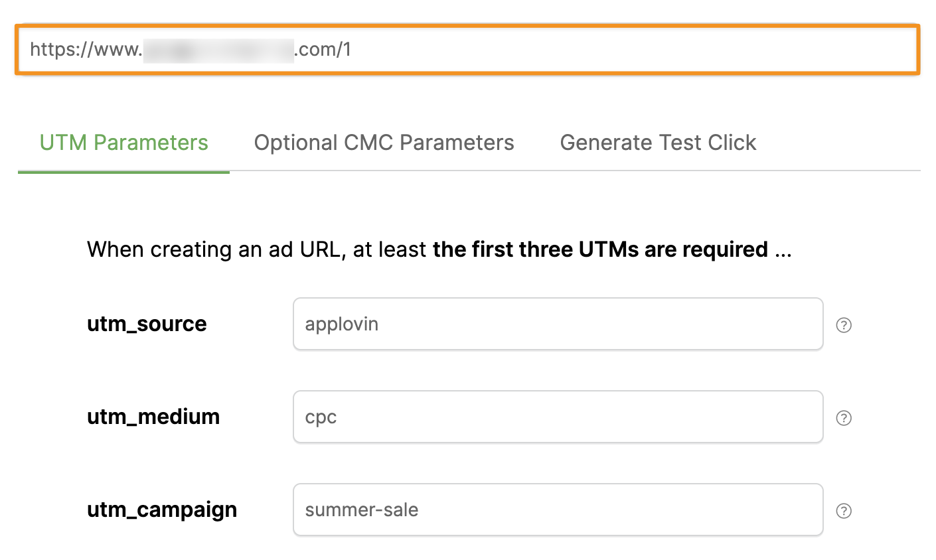
Task: Focus the orange-outlined landing page URL box
Action: pyautogui.click(x=597, y=50)
